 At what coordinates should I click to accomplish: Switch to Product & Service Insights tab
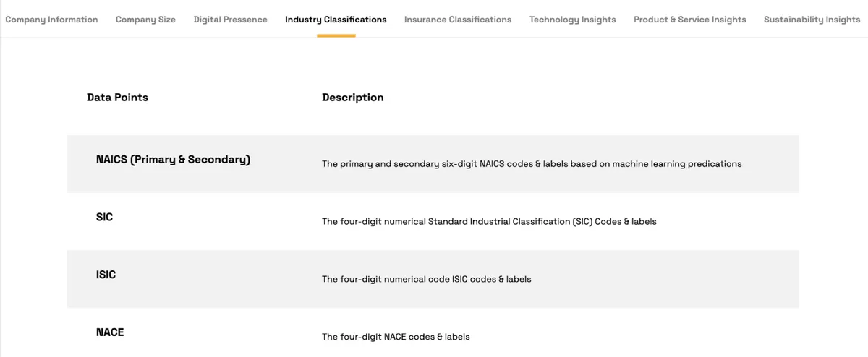[690, 20]
